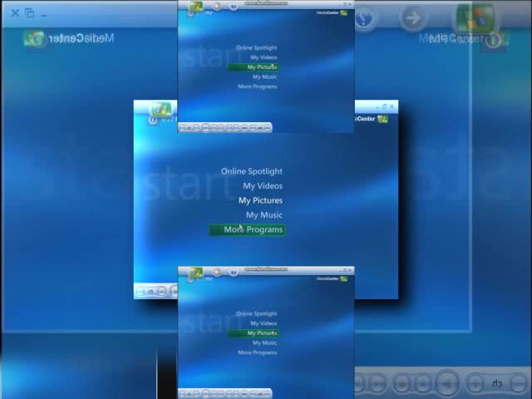Click highlighted More Programs in middle window

(x=247, y=229)
